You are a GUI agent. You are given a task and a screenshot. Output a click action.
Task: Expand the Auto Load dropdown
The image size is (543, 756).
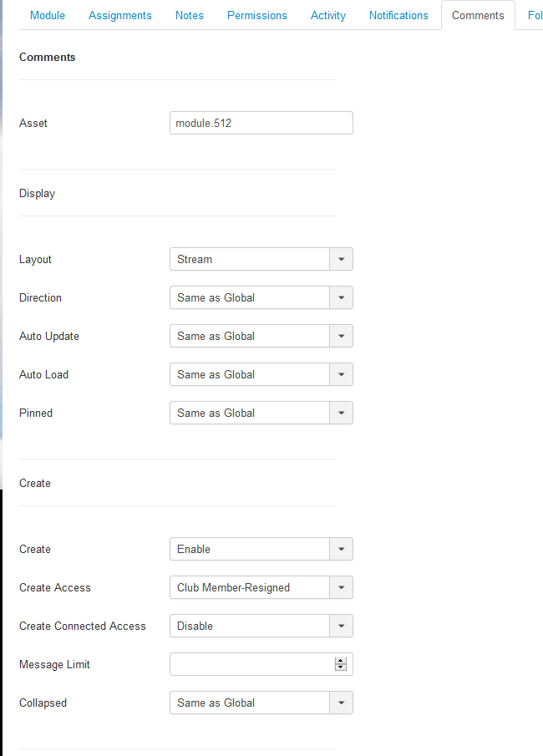261,374
